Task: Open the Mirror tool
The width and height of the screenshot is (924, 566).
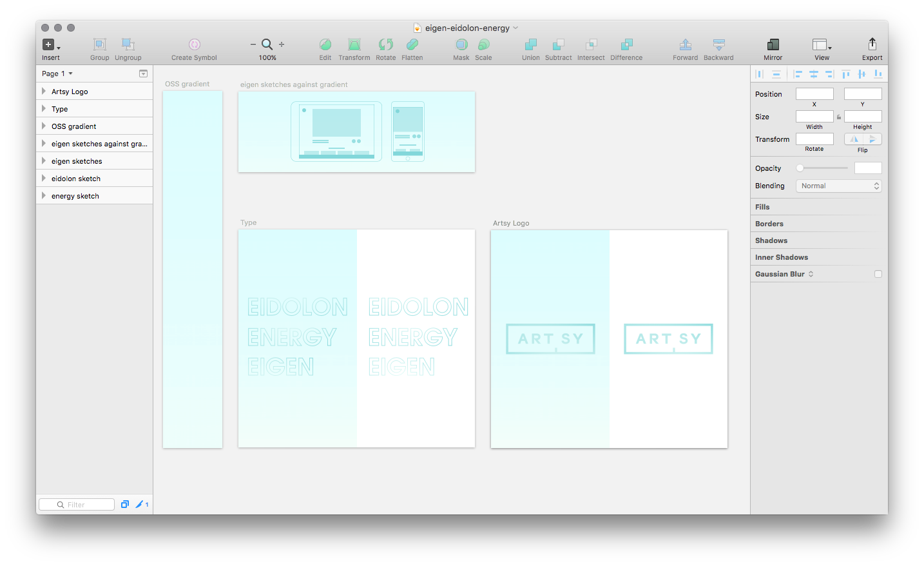Action: (x=773, y=44)
